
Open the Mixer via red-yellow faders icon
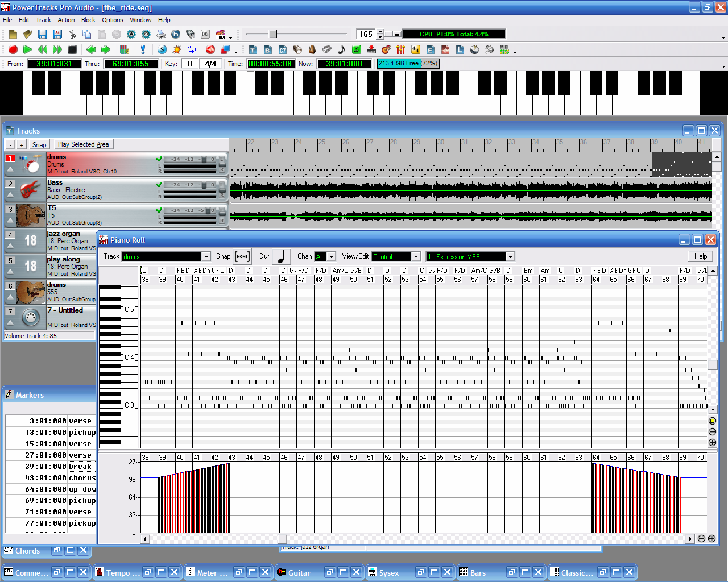click(x=401, y=50)
